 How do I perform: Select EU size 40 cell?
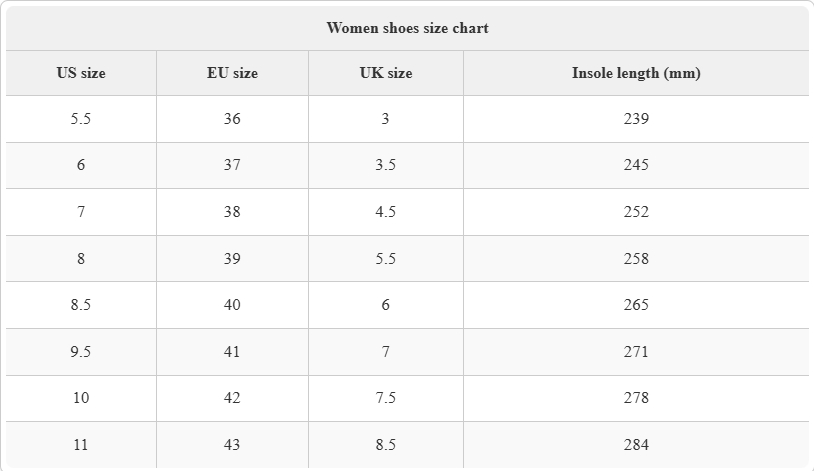232,305
